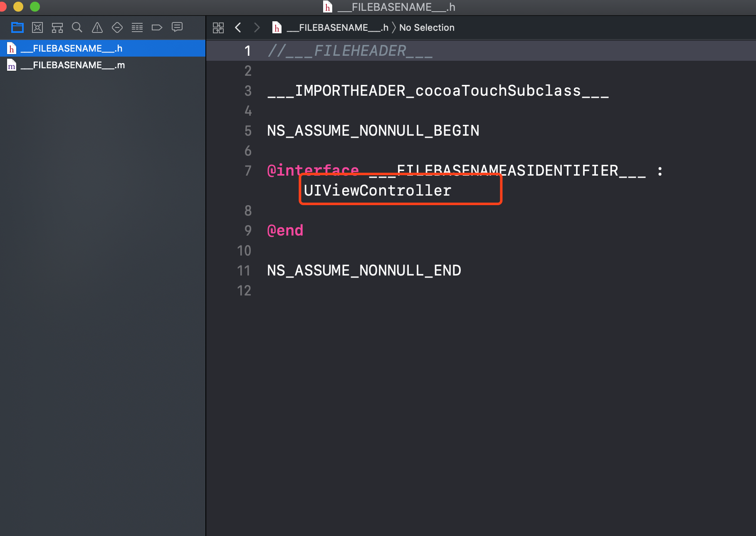Go forward with the right chevron

[x=257, y=27]
